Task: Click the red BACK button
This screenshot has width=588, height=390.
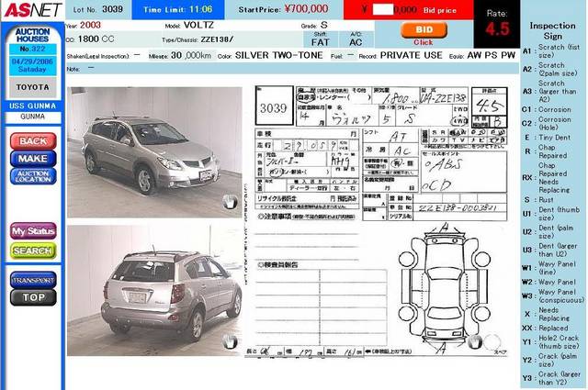Action: 33,141
